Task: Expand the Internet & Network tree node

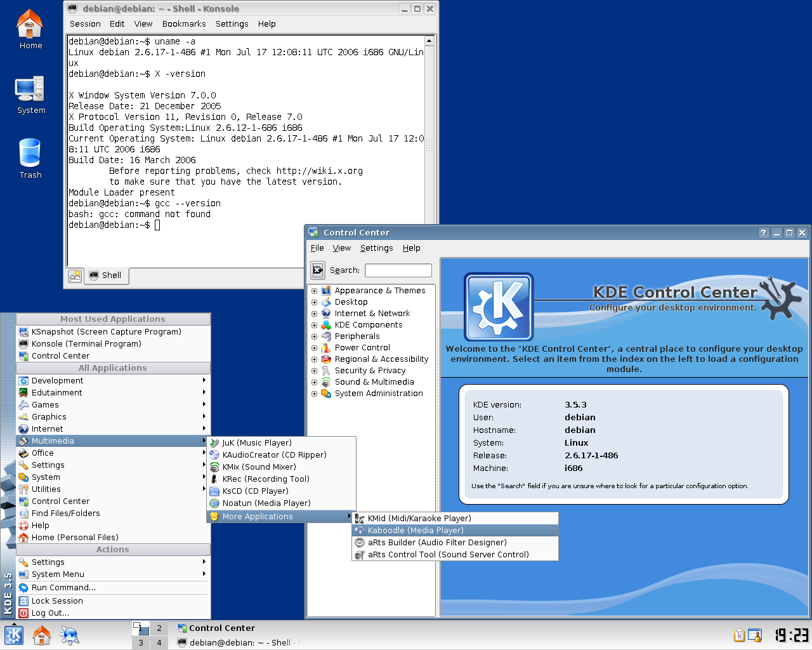Action: 314,314
